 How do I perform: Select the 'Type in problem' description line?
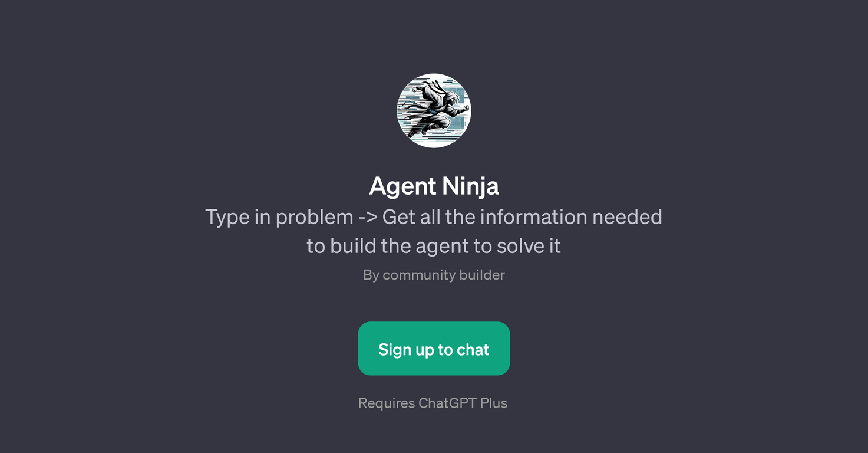tap(434, 217)
